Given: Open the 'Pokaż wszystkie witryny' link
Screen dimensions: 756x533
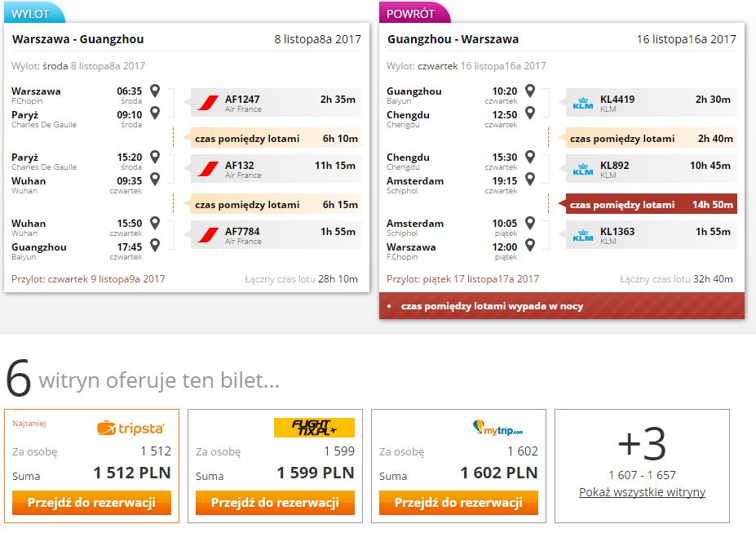Looking at the screenshot, I should [642, 492].
